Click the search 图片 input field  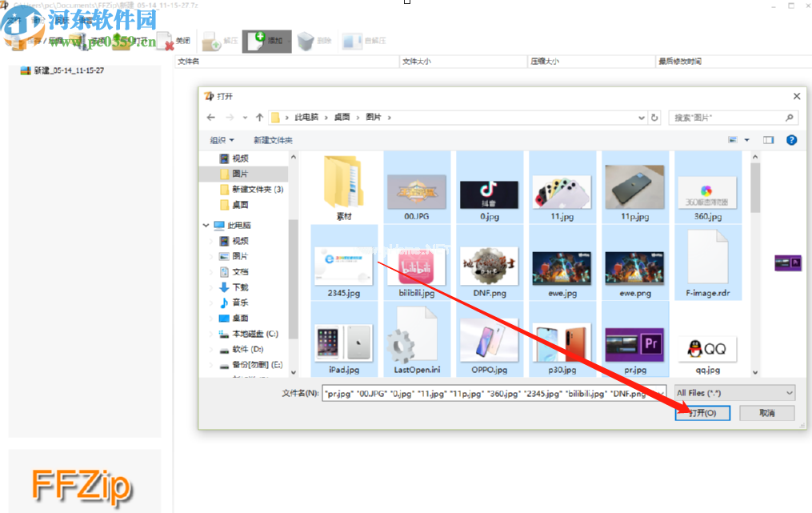[724, 118]
